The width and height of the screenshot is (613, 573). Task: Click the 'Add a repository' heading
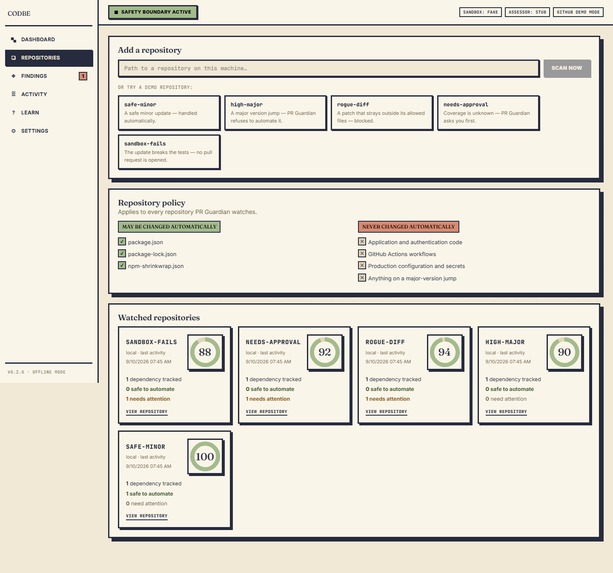pyautogui.click(x=150, y=50)
